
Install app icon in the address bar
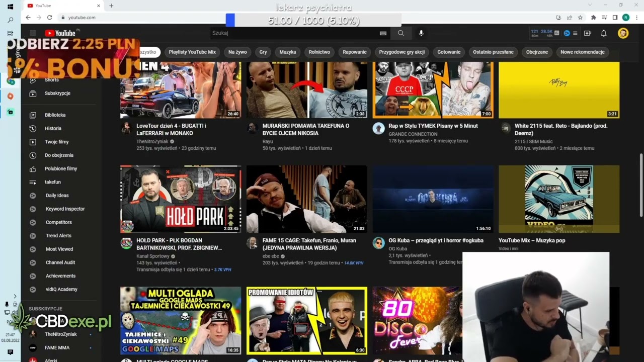point(558,17)
